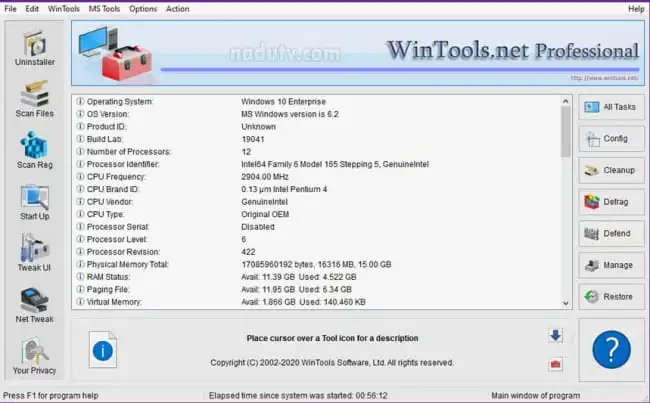
Task: Click the info icon beside Product ID
Action: coord(80,126)
